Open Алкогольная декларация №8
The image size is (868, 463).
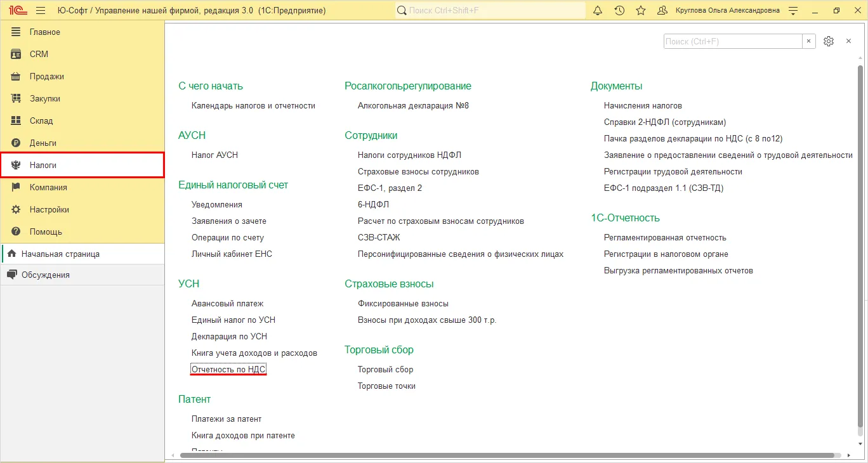(x=413, y=105)
